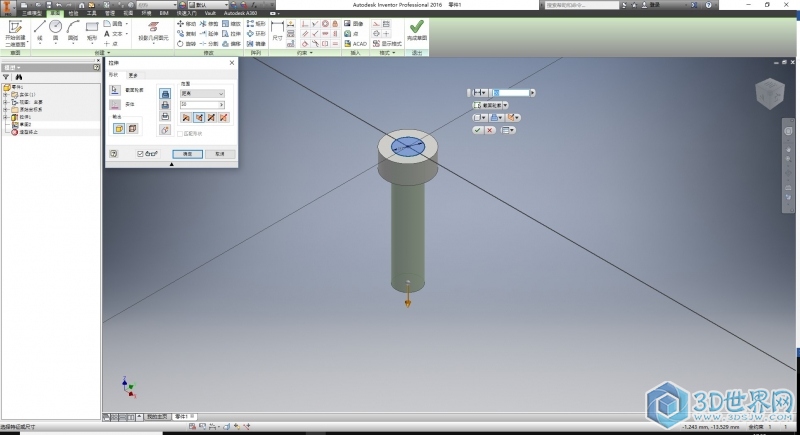
Task: Open the Autodesk A360 ribbon tab
Action: (240, 13)
